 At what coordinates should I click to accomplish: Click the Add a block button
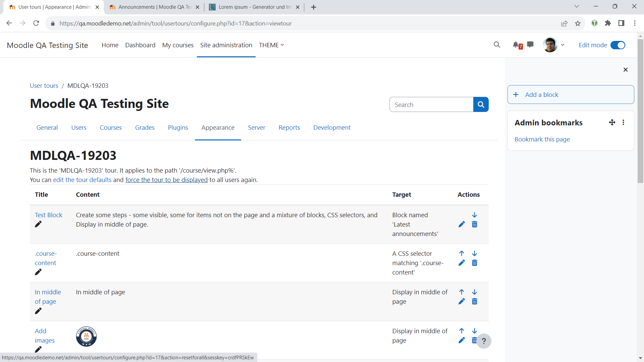(x=571, y=95)
